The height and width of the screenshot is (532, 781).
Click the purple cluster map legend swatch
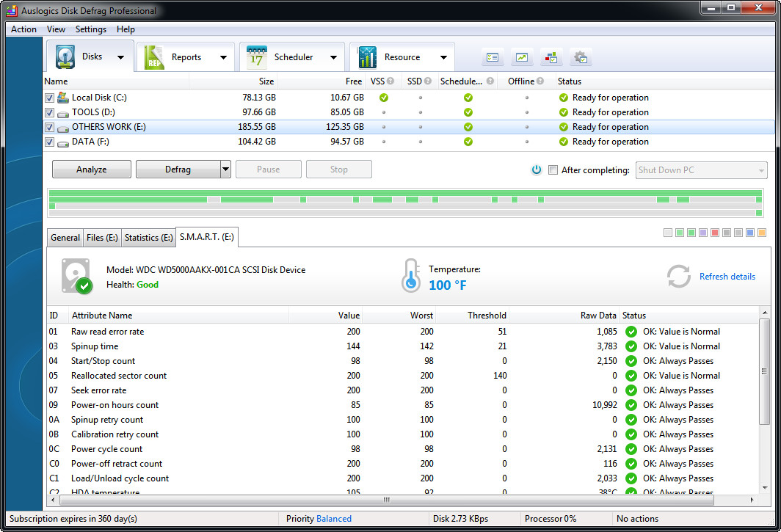click(703, 233)
